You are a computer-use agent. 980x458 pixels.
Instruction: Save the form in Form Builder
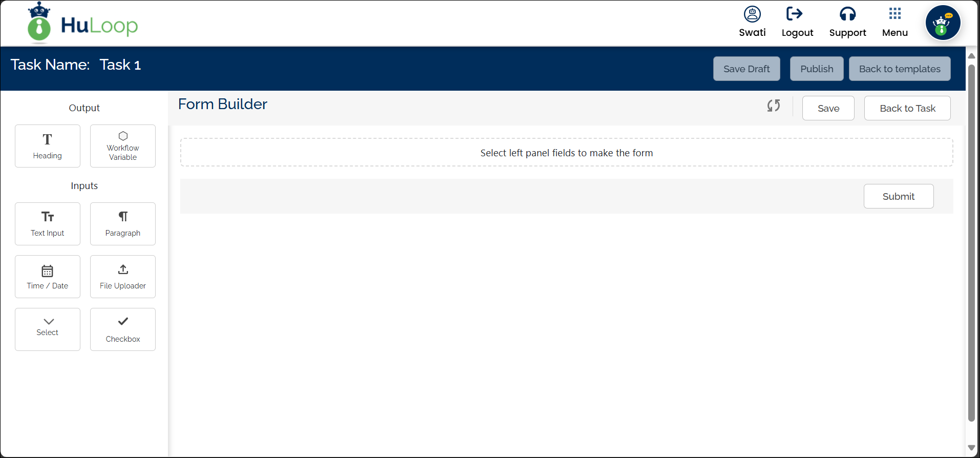tap(828, 108)
